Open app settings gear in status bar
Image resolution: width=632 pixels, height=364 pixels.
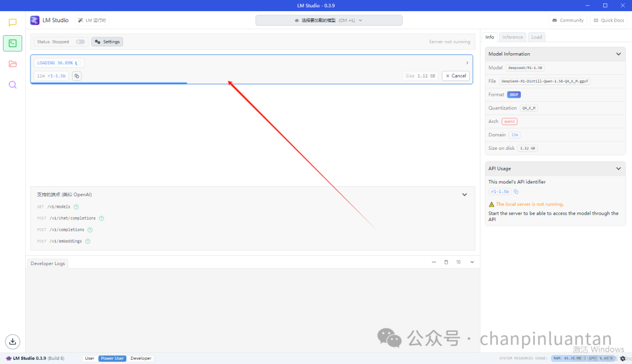[x=623, y=358]
